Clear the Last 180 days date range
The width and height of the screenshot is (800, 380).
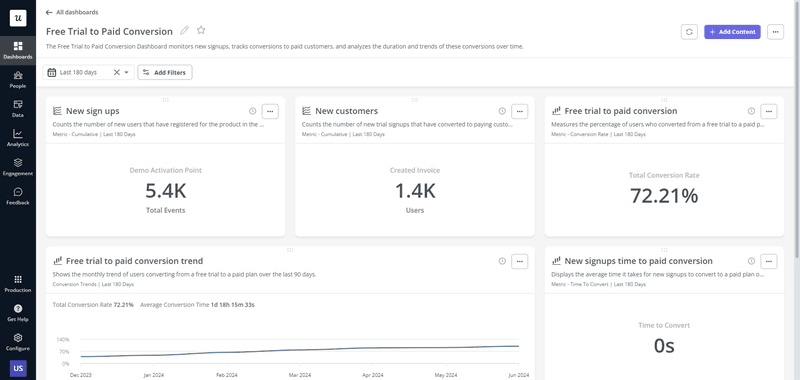point(116,72)
